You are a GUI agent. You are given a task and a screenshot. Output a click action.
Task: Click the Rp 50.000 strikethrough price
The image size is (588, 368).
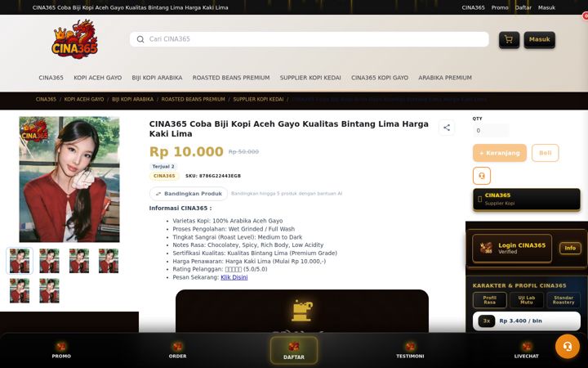[243, 152]
